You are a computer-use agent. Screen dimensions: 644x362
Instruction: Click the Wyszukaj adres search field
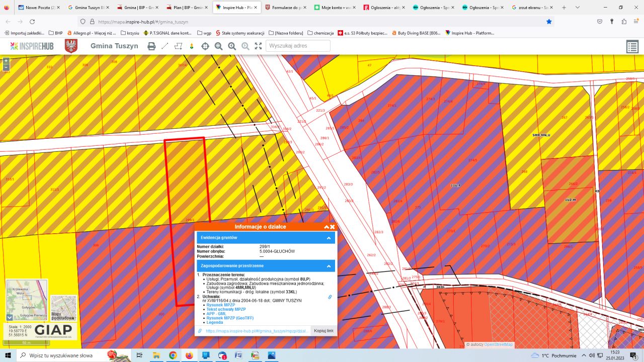(298, 46)
